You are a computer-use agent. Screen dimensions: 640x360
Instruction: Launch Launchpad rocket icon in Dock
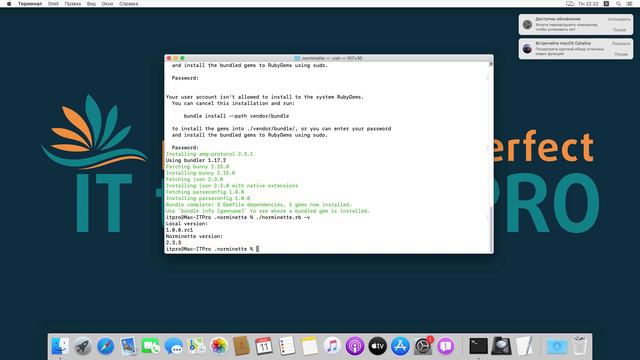tap(83, 346)
